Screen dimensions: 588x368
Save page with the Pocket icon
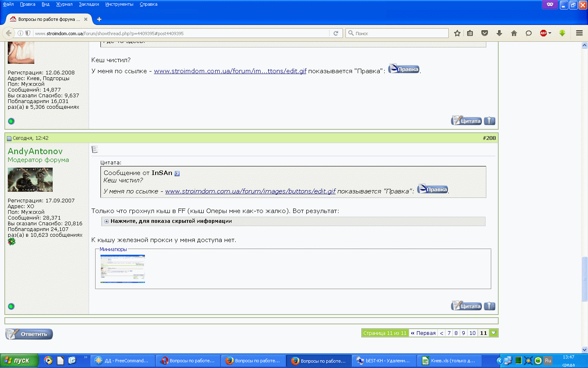pos(485,33)
